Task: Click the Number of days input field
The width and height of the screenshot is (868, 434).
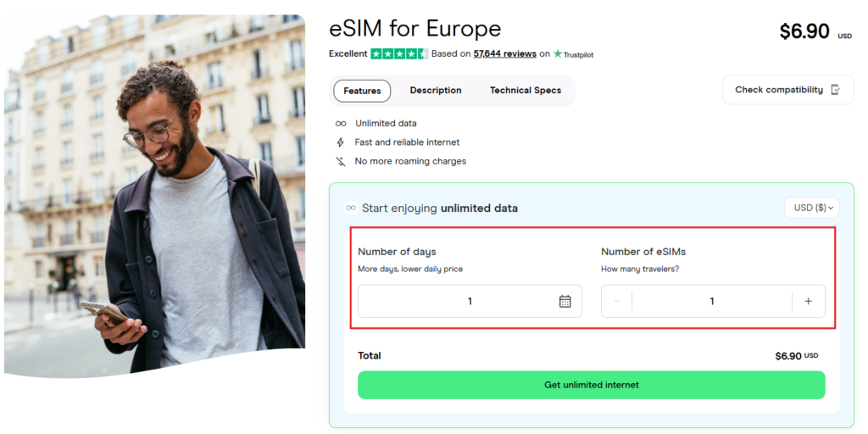Action: [x=470, y=301]
